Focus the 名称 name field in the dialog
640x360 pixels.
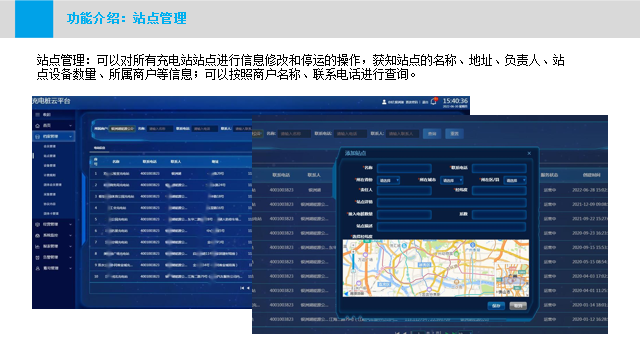[404, 168]
